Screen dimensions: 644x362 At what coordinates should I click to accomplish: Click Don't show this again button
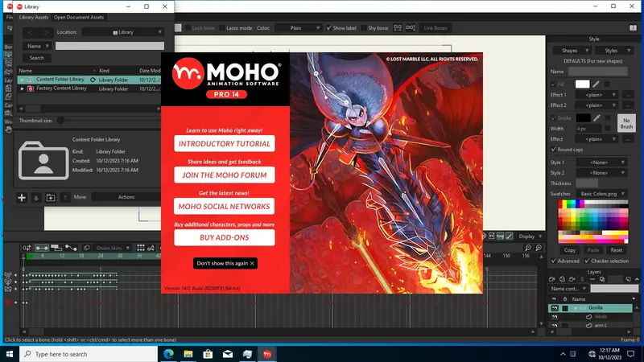pos(225,264)
